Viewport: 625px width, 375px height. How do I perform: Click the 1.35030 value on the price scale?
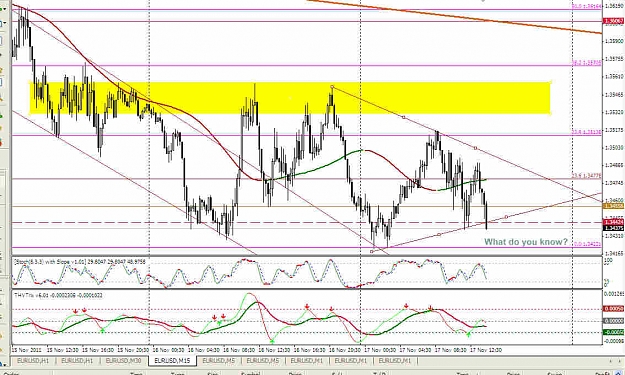point(614,148)
